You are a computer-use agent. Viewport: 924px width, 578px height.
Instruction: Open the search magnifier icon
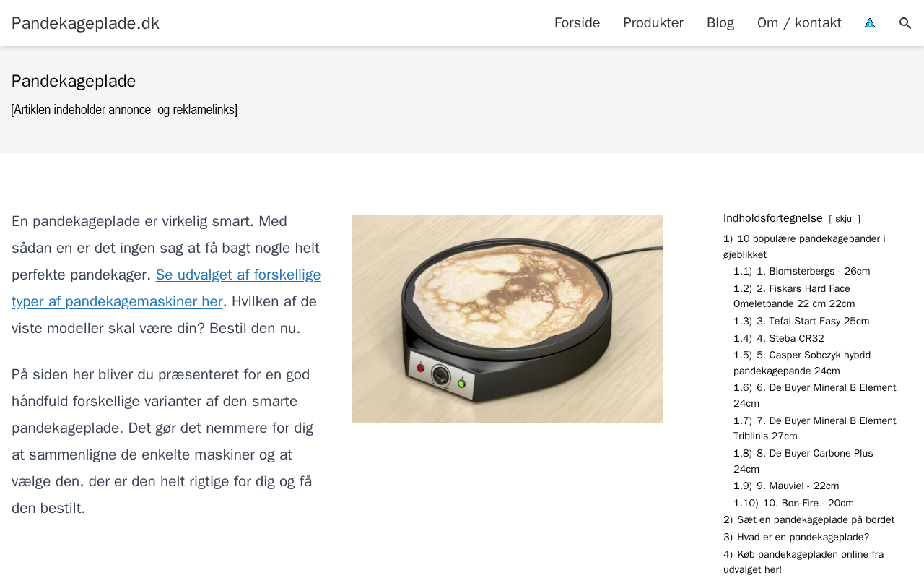(x=905, y=23)
